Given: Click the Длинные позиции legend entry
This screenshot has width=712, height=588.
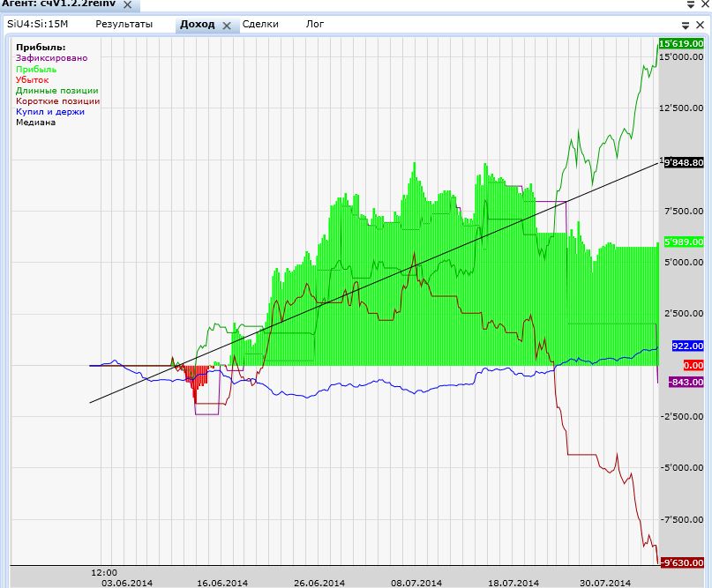Looking at the screenshot, I should [57, 91].
